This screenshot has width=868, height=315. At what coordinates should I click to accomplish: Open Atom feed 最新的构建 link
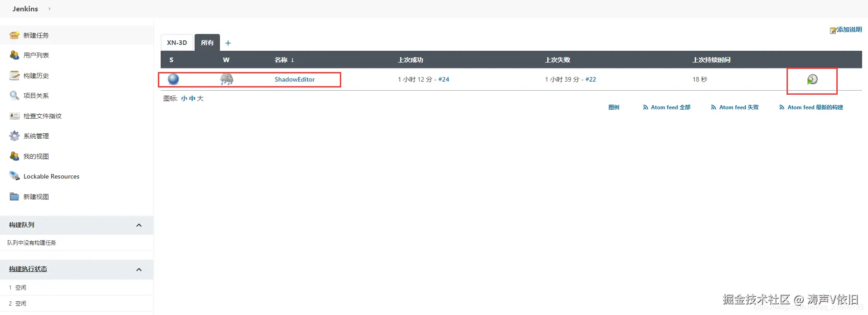tap(815, 107)
